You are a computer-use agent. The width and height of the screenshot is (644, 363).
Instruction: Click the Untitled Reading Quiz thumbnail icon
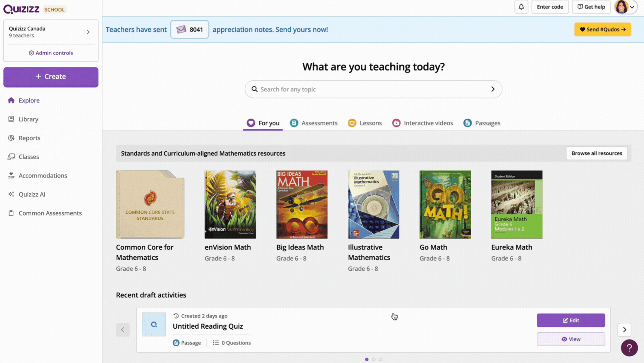[x=154, y=325]
